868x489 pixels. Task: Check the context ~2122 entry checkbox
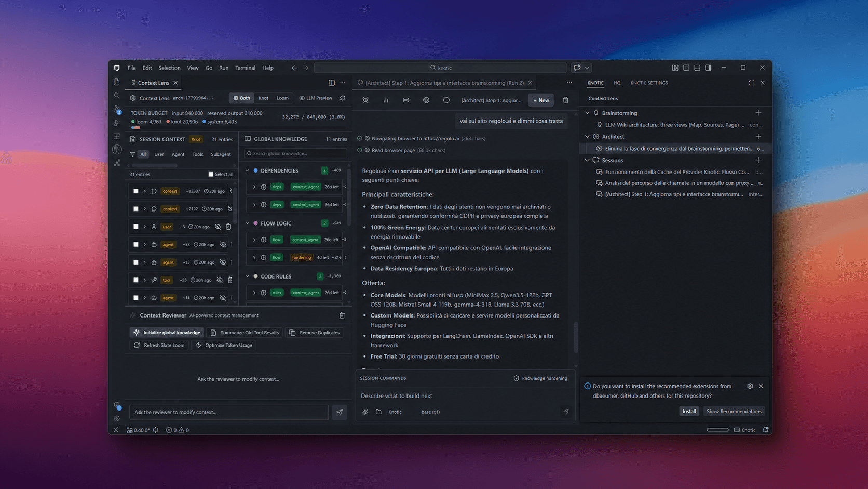(x=136, y=209)
